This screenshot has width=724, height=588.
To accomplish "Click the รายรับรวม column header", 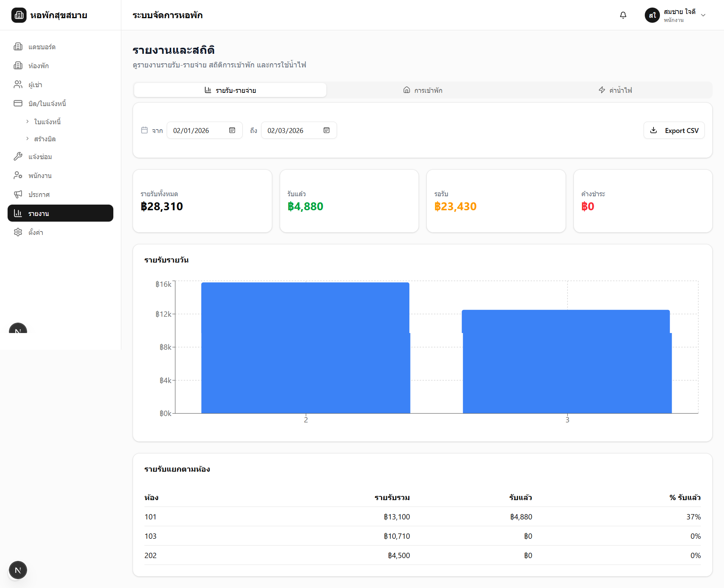I will (x=392, y=497).
